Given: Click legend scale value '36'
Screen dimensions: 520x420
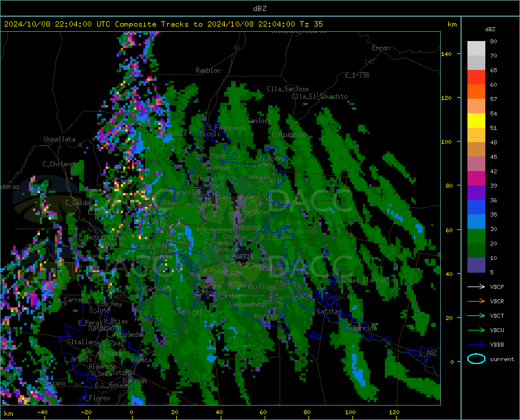Looking at the screenshot, I should [x=493, y=200].
